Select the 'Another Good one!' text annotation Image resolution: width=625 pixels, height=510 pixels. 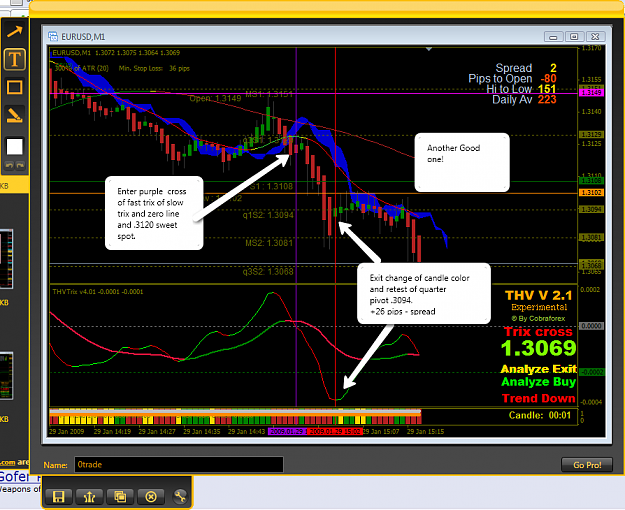tap(462, 162)
